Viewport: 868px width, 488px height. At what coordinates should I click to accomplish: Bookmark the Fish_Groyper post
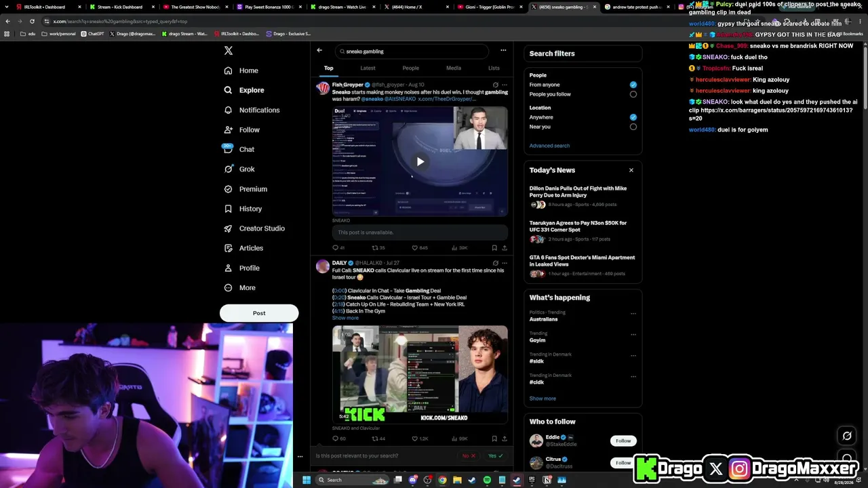click(x=494, y=248)
